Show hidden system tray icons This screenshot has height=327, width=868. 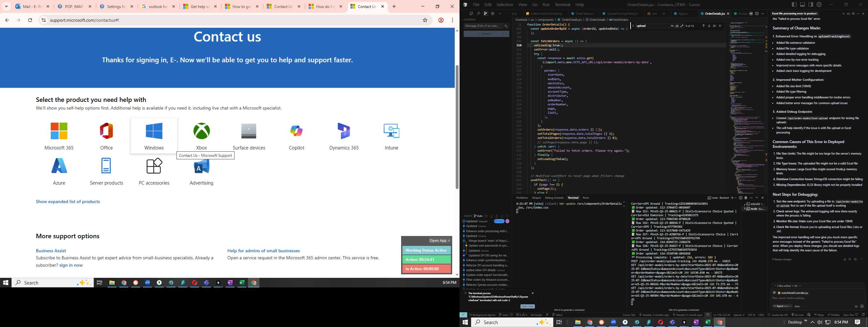tap(812, 322)
